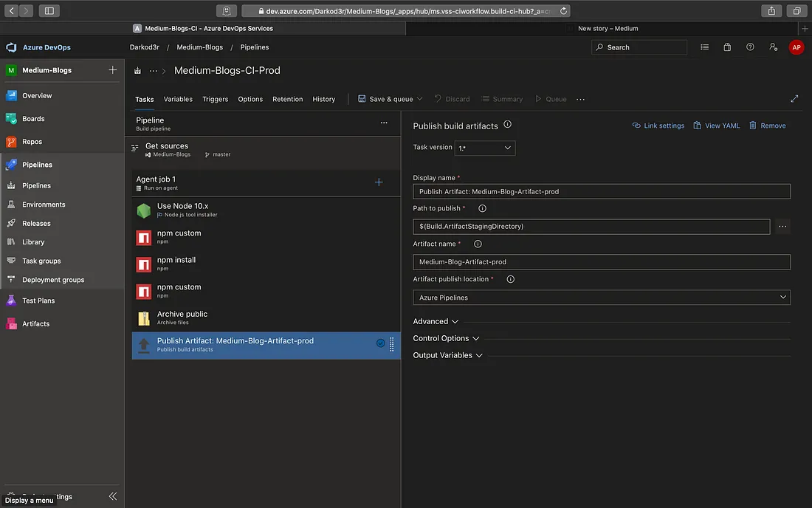Open the toolbar more actions ellipsis

580,99
